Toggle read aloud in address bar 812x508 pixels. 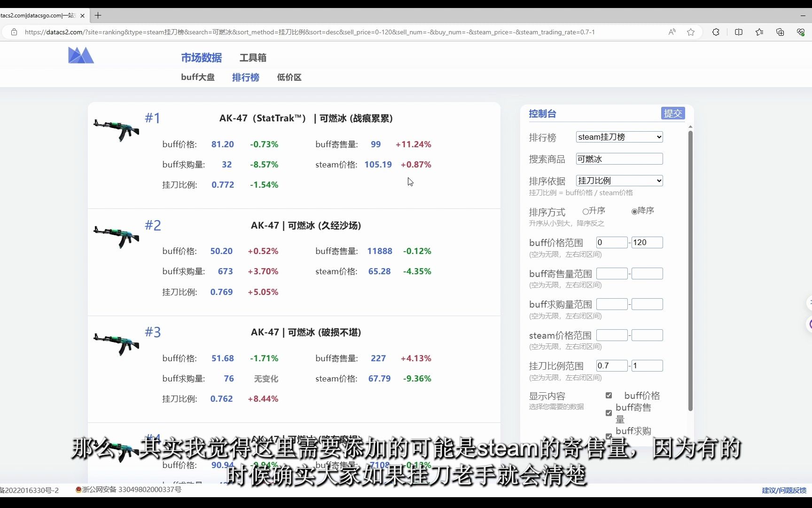pos(672,32)
